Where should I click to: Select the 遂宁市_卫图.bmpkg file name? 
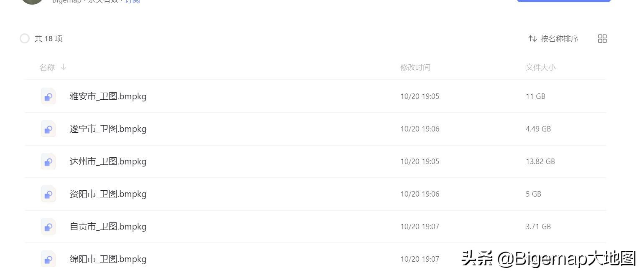(x=108, y=129)
